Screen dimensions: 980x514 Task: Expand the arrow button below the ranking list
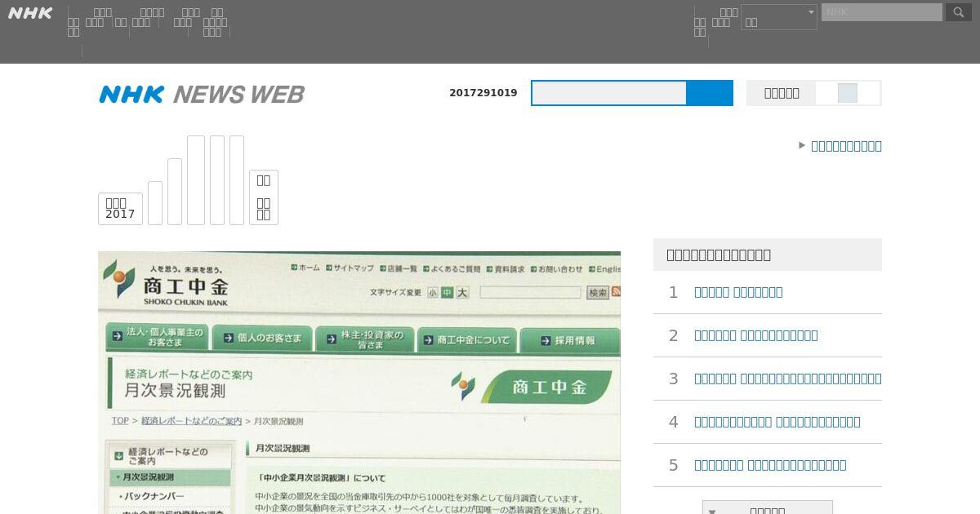(x=768, y=507)
